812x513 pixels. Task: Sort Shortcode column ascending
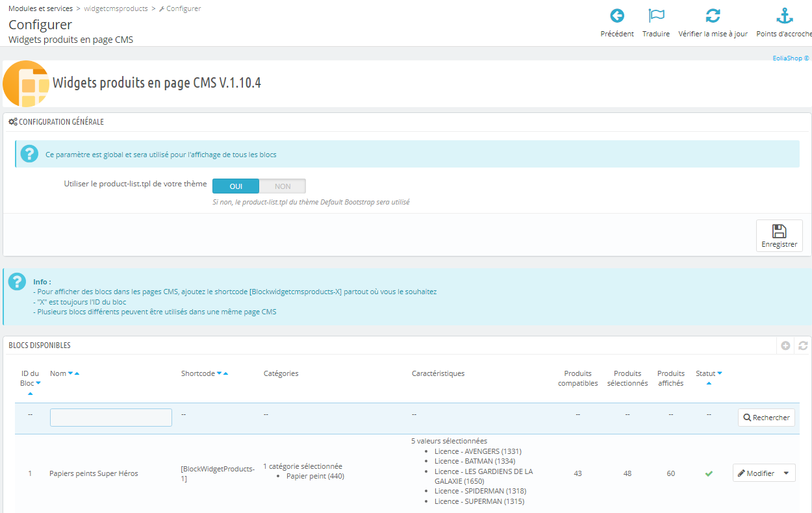pos(225,373)
